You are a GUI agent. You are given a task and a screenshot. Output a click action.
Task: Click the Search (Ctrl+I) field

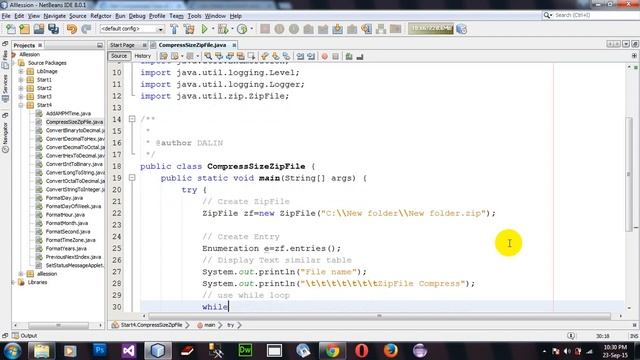click(x=593, y=15)
